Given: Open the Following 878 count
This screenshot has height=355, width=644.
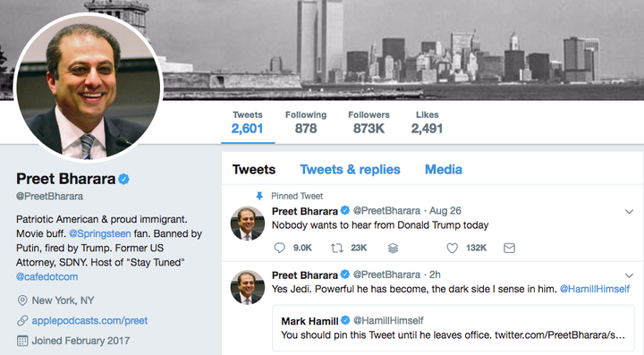Looking at the screenshot, I should point(306,123).
